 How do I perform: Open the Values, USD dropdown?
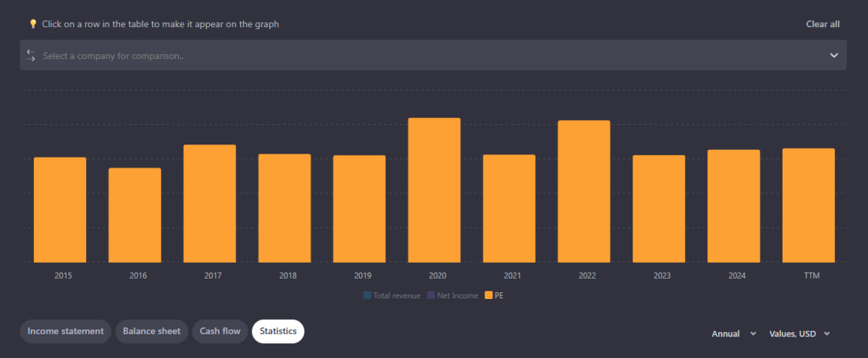click(799, 334)
